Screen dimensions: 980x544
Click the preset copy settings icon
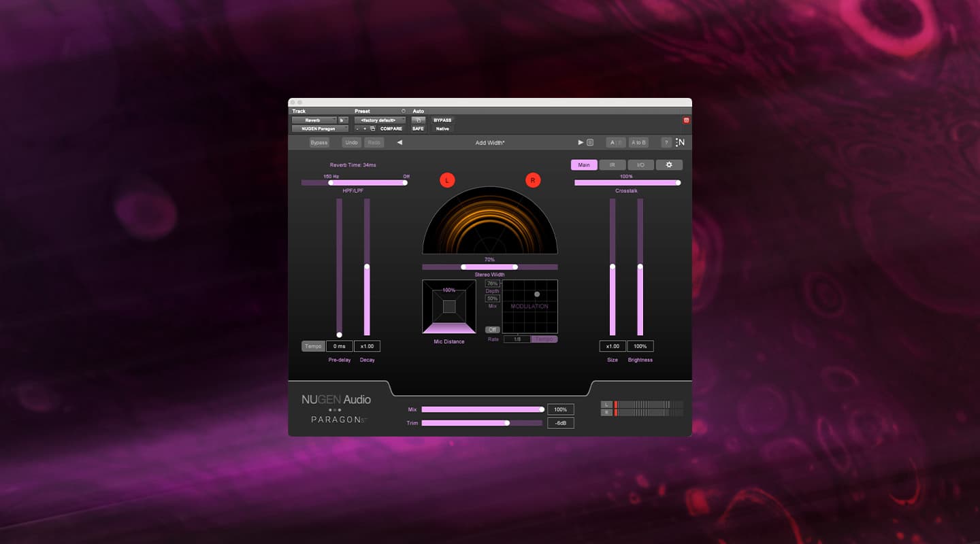click(x=372, y=129)
